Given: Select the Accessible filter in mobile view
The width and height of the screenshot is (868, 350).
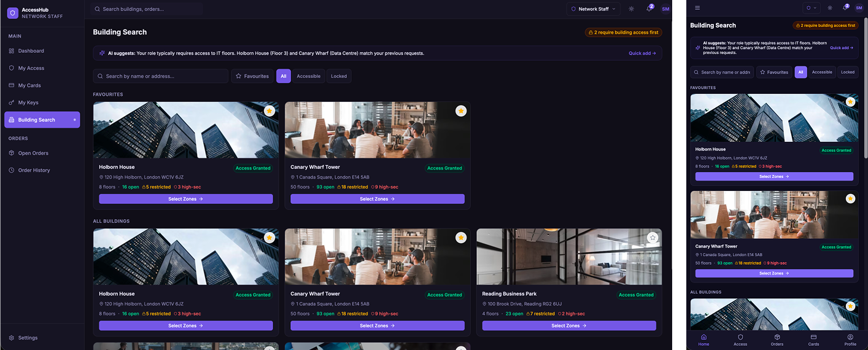Looking at the screenshot, I should point(822,72).
